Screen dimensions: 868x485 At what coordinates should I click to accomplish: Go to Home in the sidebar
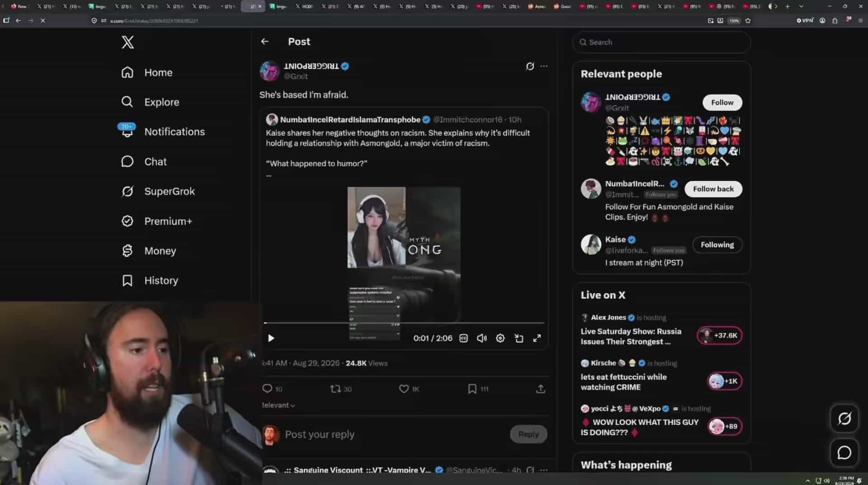(x=147, y=72)
